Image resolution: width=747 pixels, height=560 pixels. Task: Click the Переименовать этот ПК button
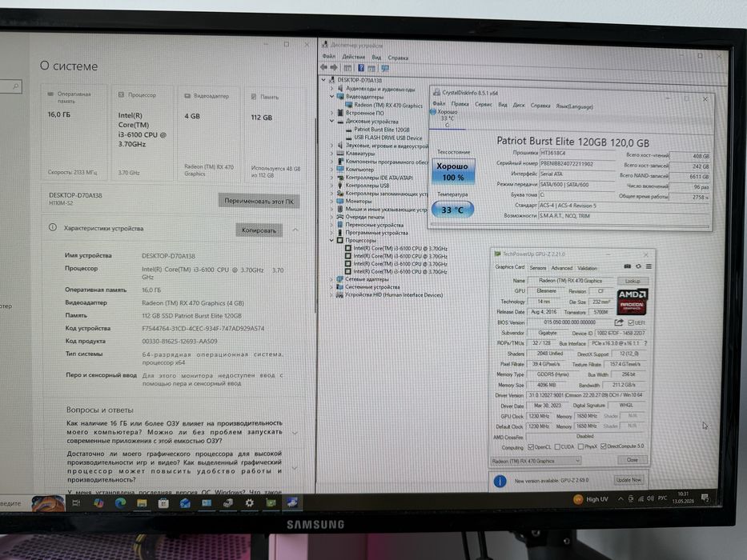(x=259, y=201)
